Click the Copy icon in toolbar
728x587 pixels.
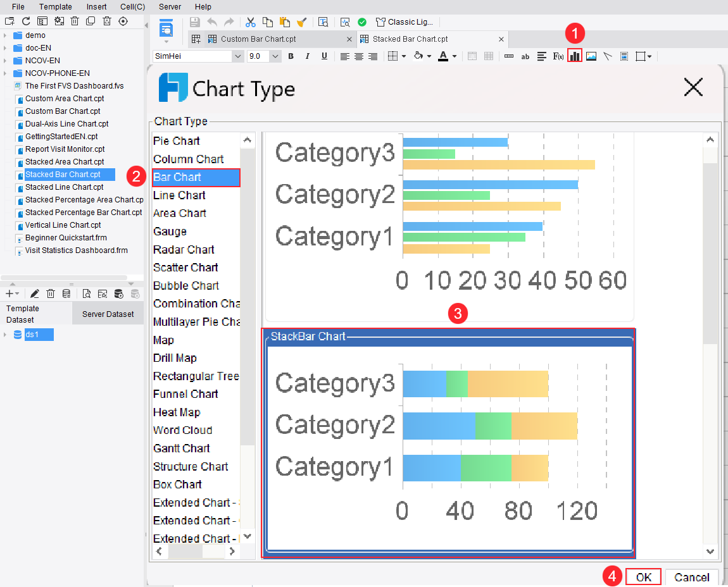(267, 22)
